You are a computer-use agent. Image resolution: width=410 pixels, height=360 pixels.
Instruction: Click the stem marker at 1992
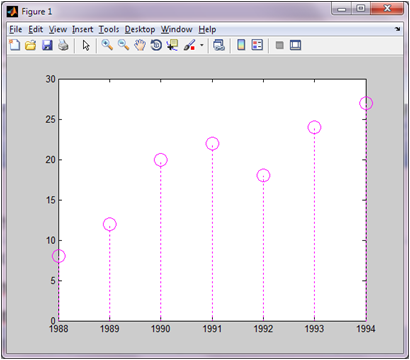click(263, 176)
